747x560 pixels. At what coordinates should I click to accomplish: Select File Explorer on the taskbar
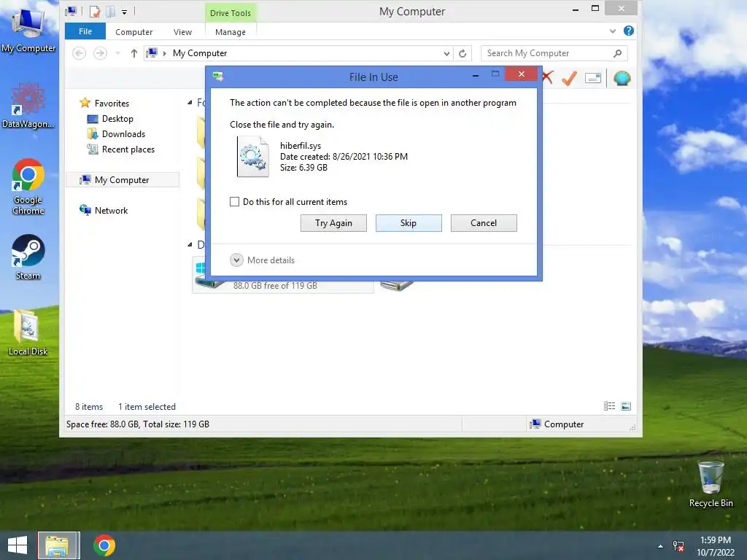click(x=57, y=545)
